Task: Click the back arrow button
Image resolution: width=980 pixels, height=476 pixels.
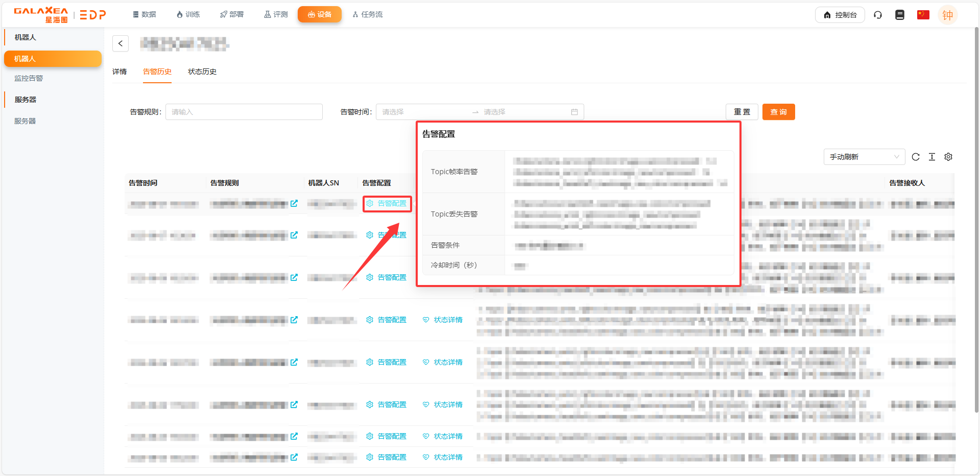Action: pos(121,43)
